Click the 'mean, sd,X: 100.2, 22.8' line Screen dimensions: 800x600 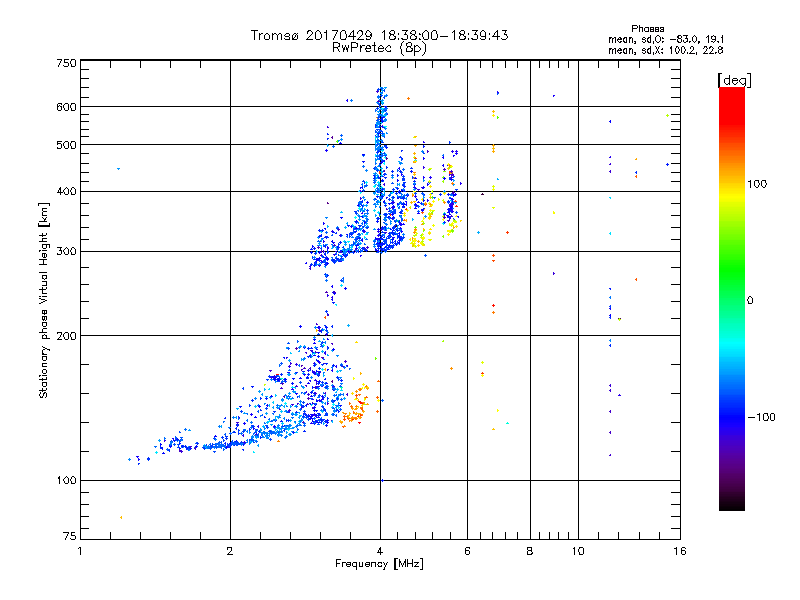[x=666, y=50]
